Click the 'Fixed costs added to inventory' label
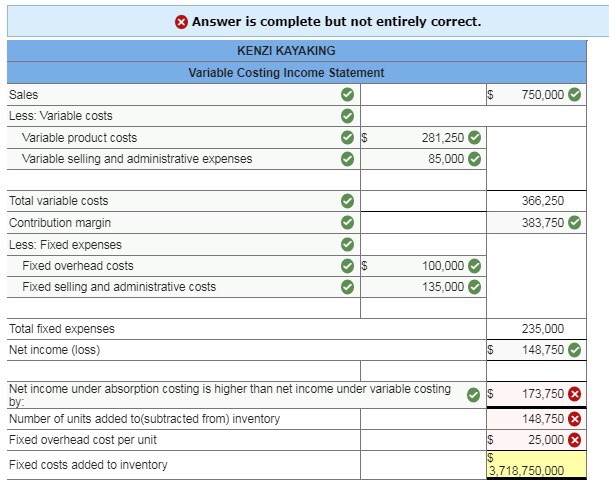 pos(88,465)
